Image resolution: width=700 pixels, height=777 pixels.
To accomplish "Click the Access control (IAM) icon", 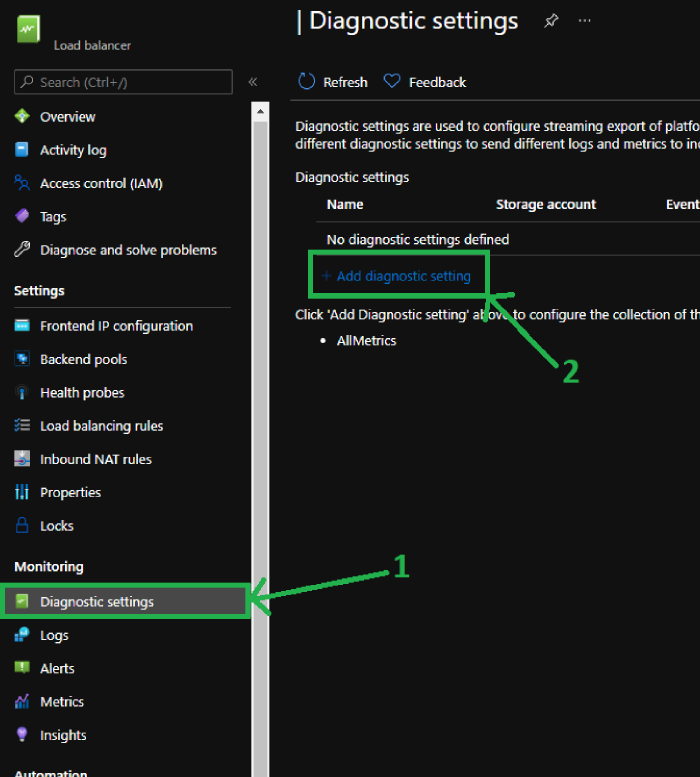I will point(22,183).
